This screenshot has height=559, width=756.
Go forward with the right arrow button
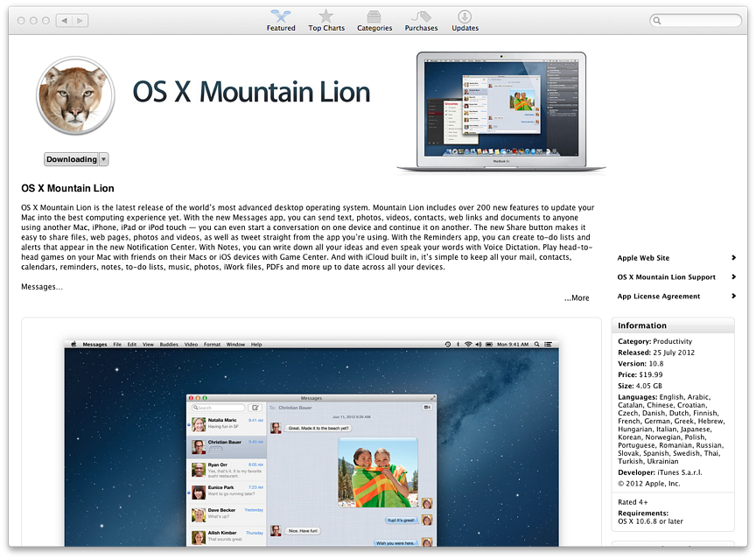click(x=80, y=20)
